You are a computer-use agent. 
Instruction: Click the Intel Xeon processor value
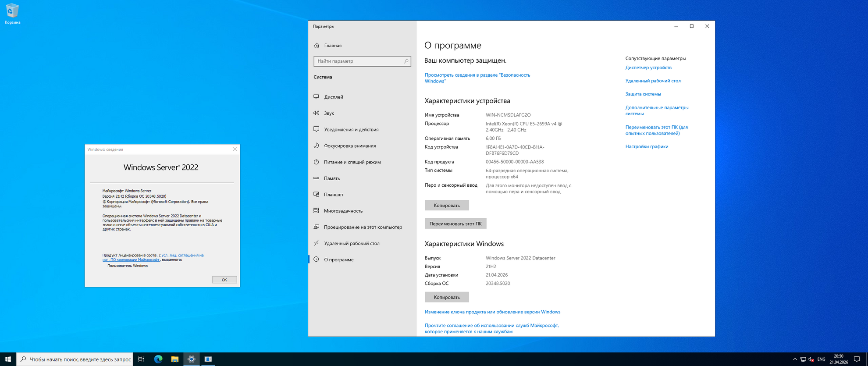point(524,127)
